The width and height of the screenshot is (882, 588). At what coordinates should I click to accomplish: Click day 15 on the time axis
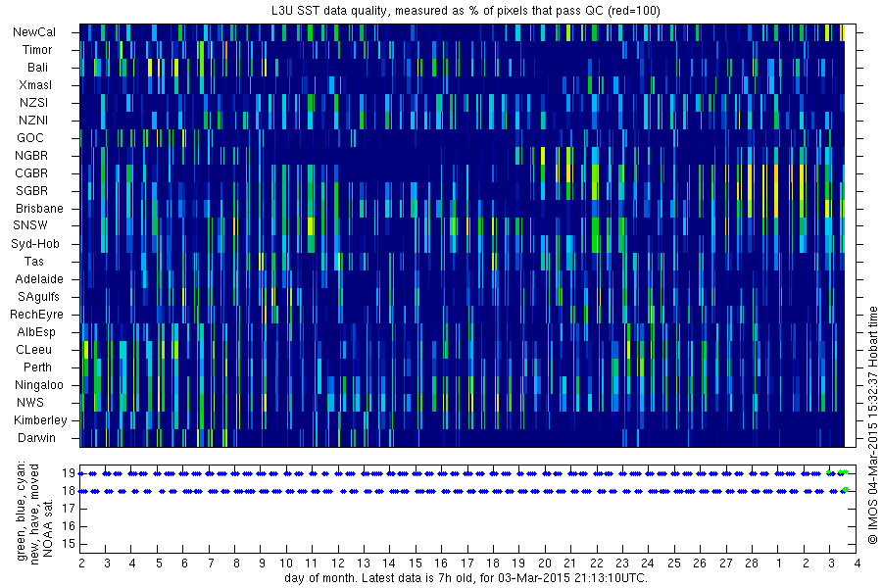click(416, 563)
